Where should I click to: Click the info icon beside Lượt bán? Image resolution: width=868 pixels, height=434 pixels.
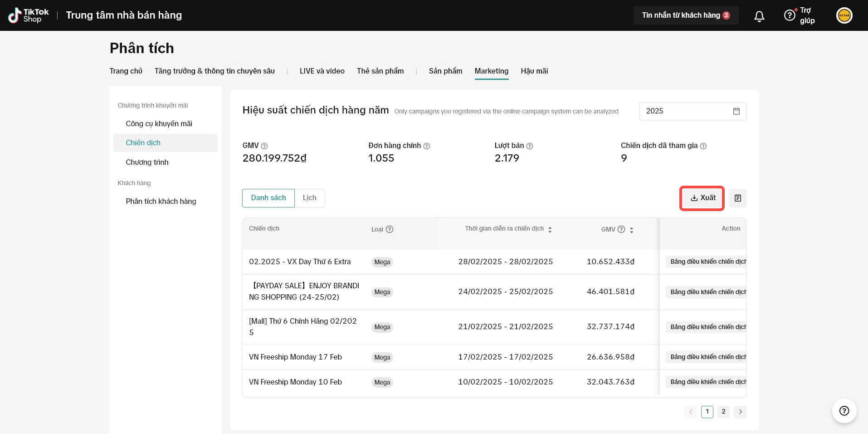coord(529,146)
